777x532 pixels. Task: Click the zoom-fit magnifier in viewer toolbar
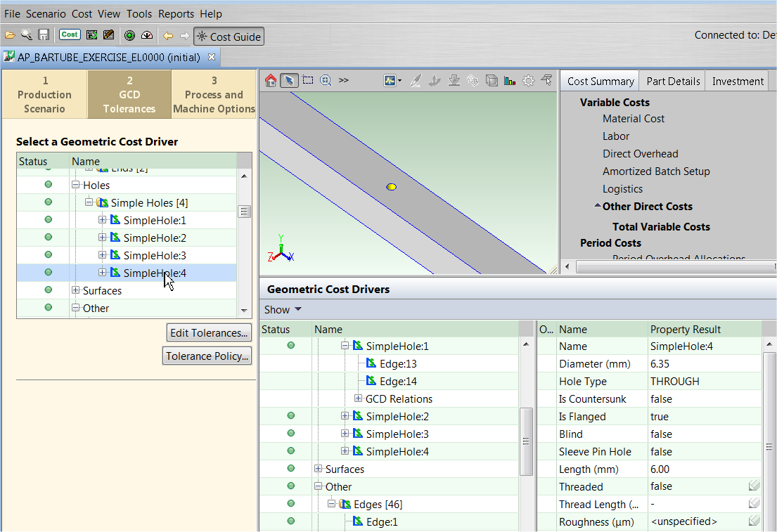(326, 81)
